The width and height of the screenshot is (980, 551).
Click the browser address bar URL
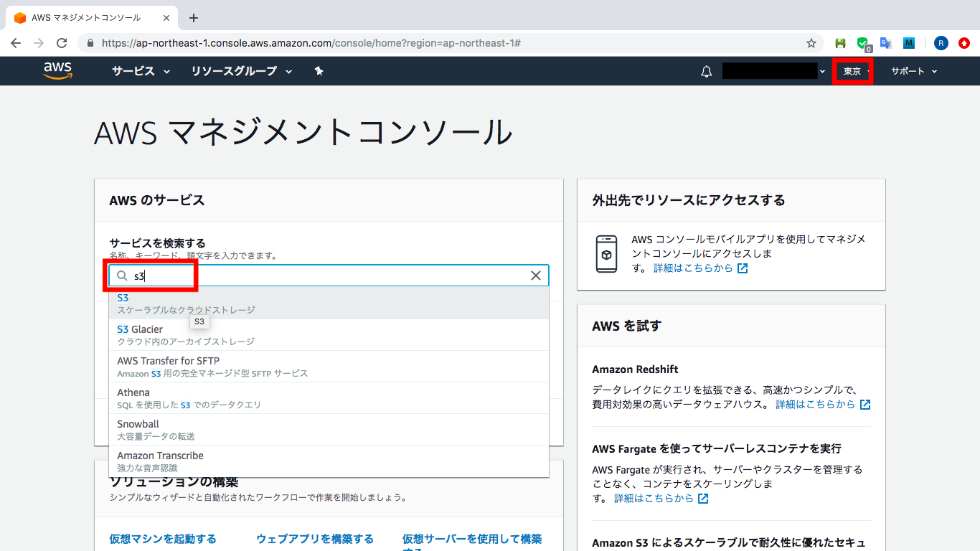tap(311, 43)
